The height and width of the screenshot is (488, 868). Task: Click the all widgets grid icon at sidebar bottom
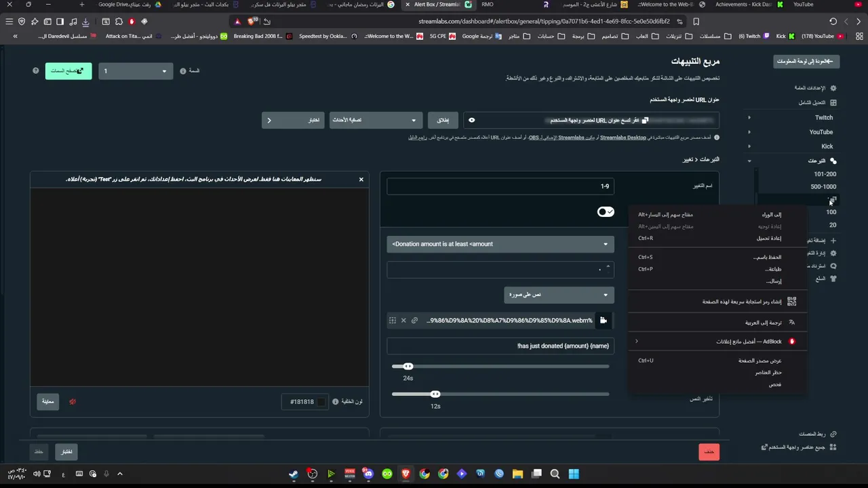833,447
